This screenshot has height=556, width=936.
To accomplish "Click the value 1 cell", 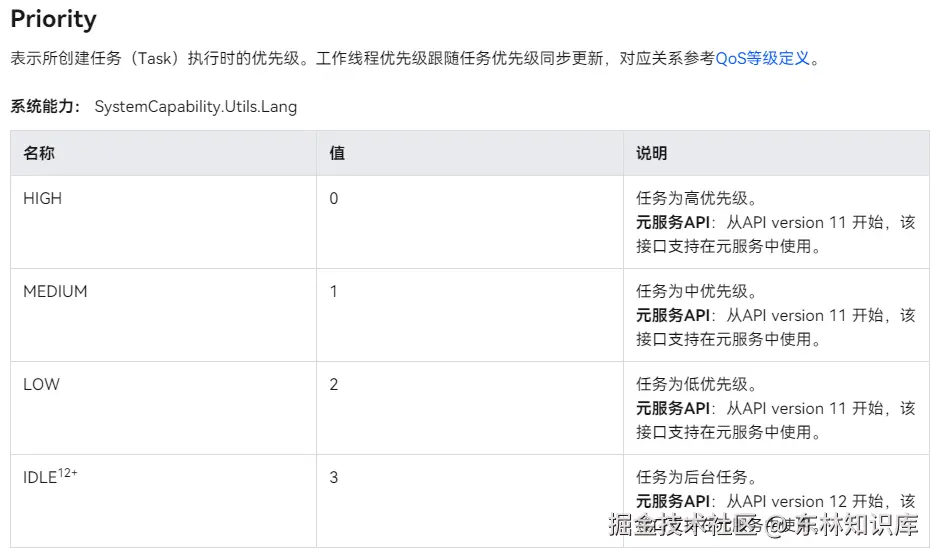I will (x=334, y=291).
